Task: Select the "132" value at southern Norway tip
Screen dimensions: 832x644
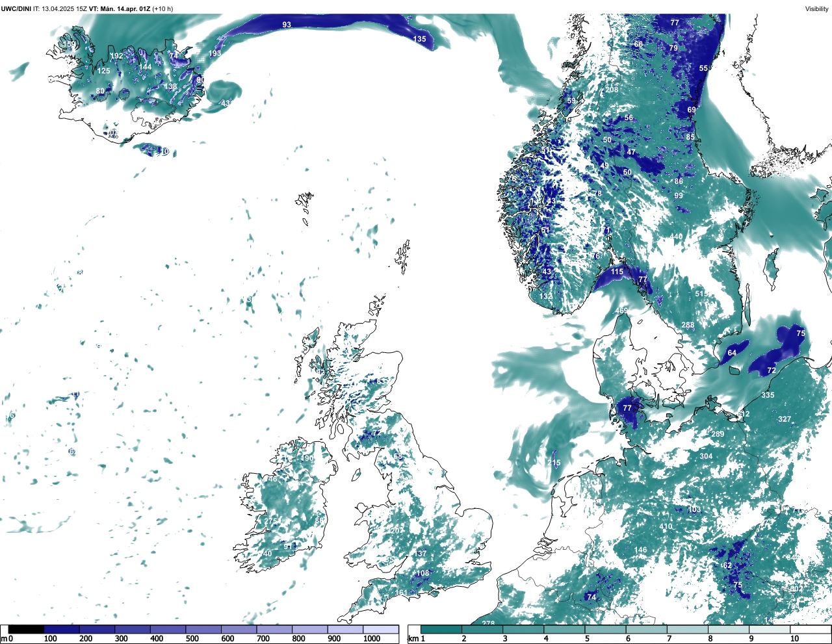Action: click(x=545, y=296)
